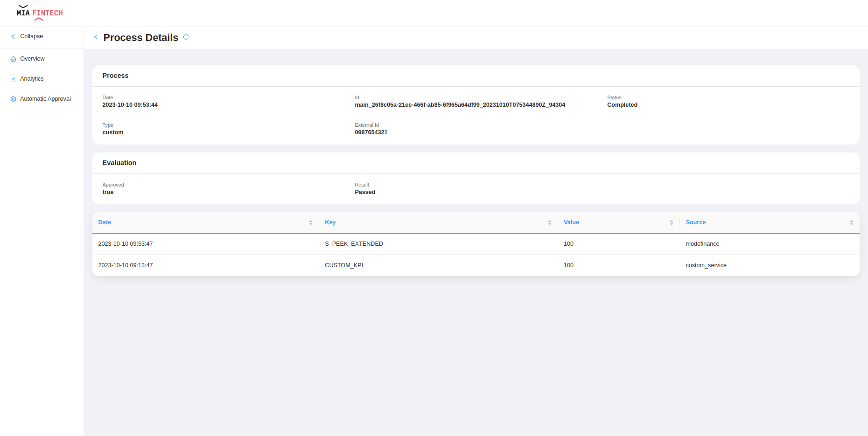Click the process Id value text
This screenshot has width=868, height=436.
pyautogui.click(x=460, y=105)
